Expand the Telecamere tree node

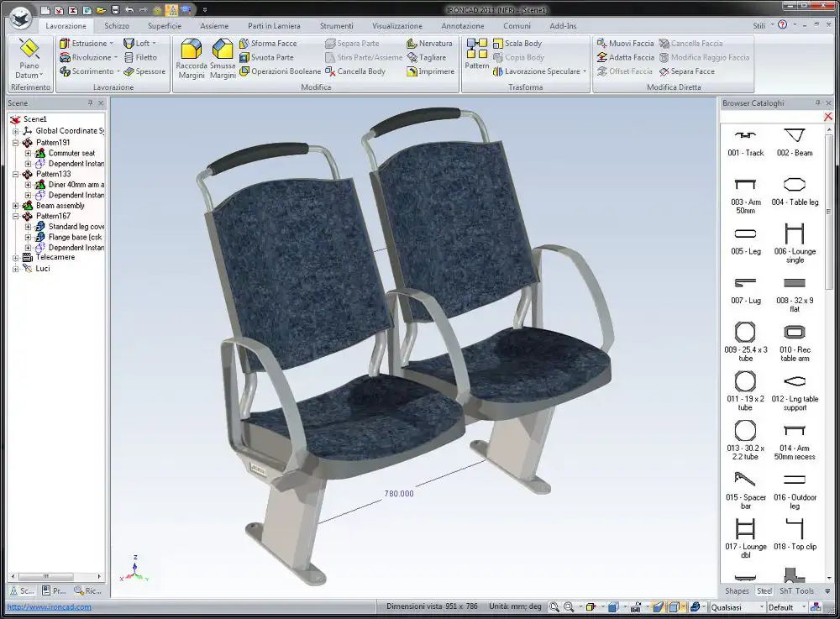15,258
